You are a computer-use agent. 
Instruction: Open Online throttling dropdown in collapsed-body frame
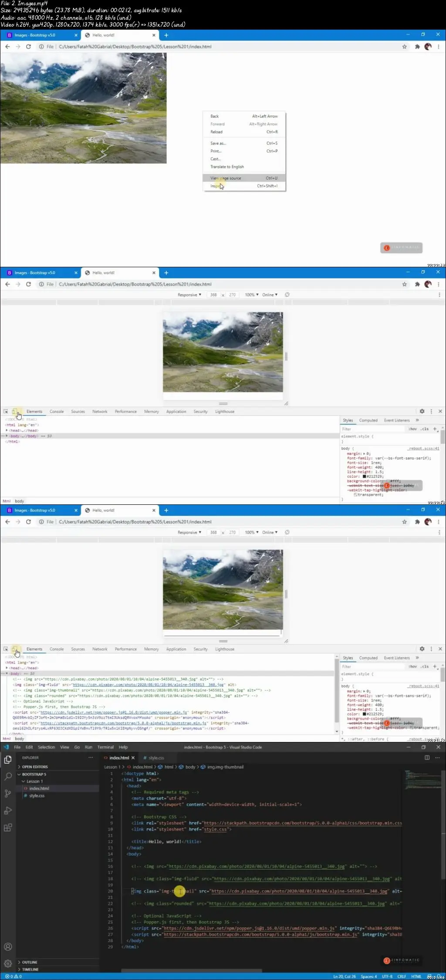point(270,295)
